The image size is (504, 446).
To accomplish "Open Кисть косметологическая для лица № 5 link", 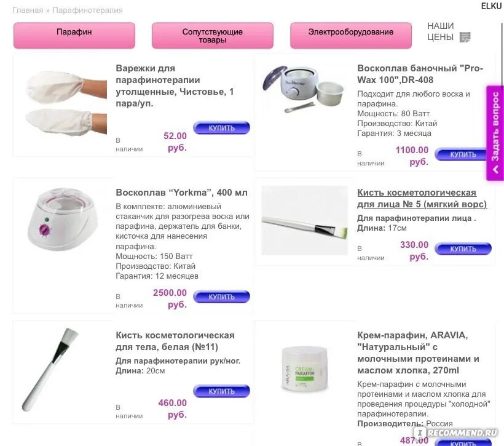I will click(x=422, y=198).
